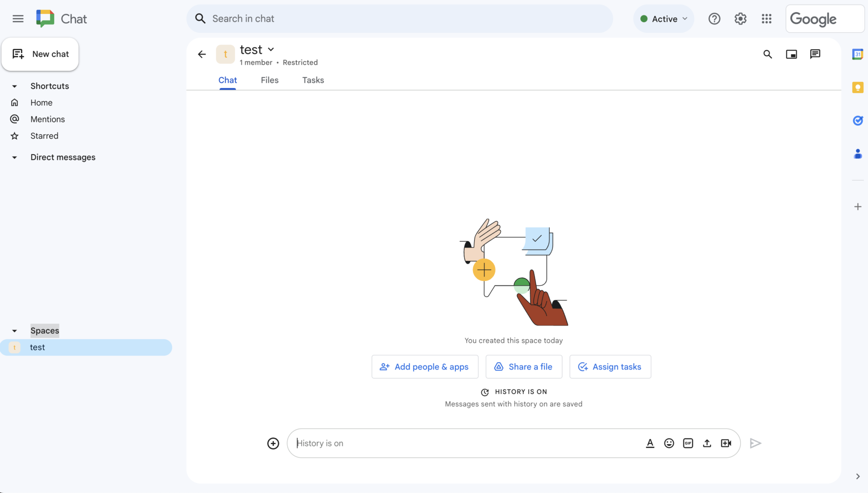Collapse the Direct messages section
Viewport: 868px width, 493px height.
pyautogui.click(x=14, y=157)
